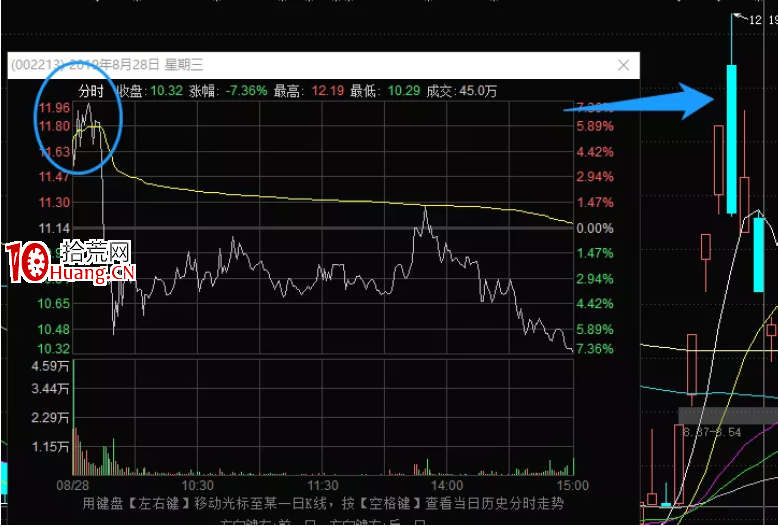Click the red 2.94% percentage label

pos(595,177)
